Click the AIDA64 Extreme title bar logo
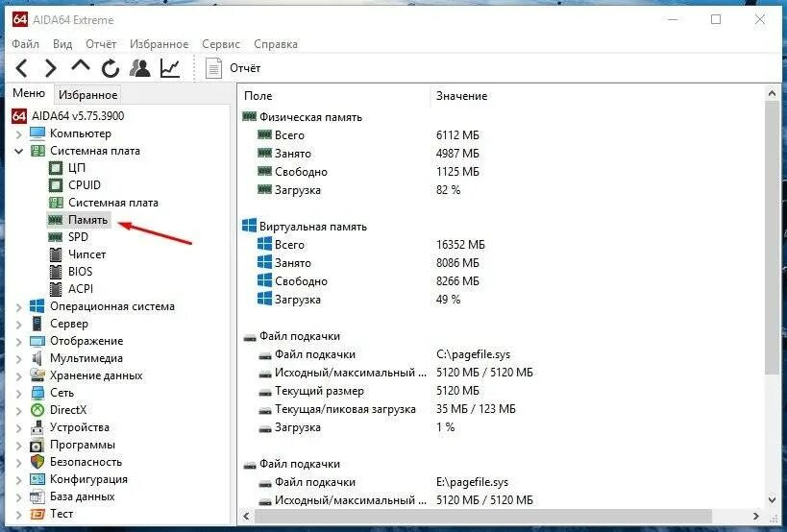 [x=20, y=20]
